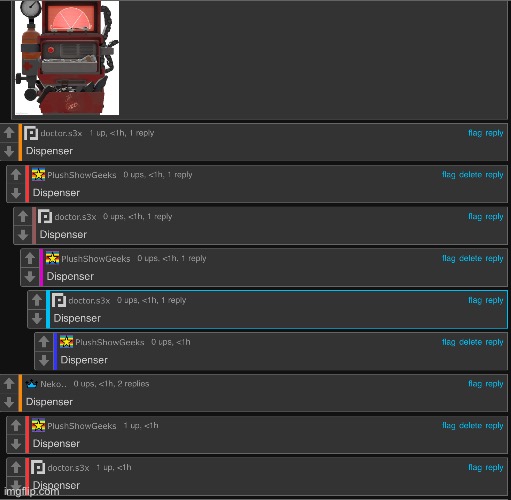Click Dispenser text in Neko's comment
The image size is (511, 500).
tap(49, 402)
